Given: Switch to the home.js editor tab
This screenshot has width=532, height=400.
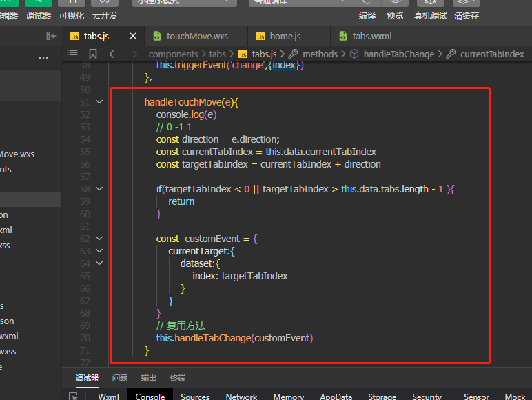Looking at the screenshot, I should [284, 36].
